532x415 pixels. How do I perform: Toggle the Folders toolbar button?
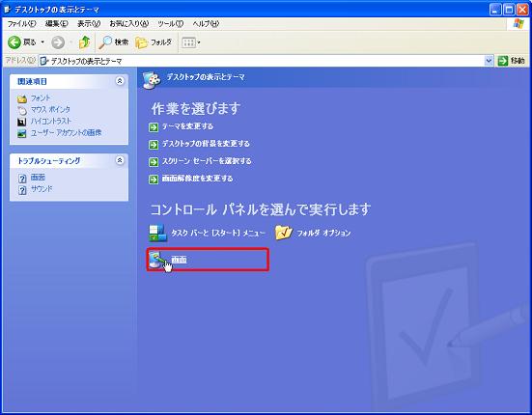click(154, 42)
